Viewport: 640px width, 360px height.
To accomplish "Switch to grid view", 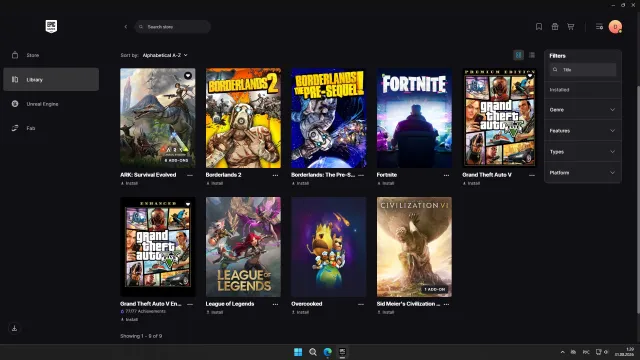I will 518,55.
